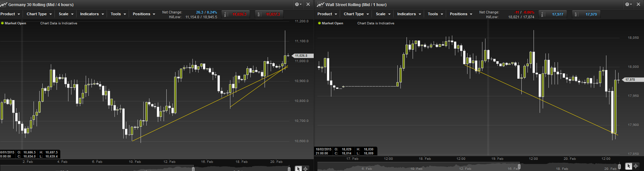Open Positions menu in Germany 30 chart

[x=144, y=14]
